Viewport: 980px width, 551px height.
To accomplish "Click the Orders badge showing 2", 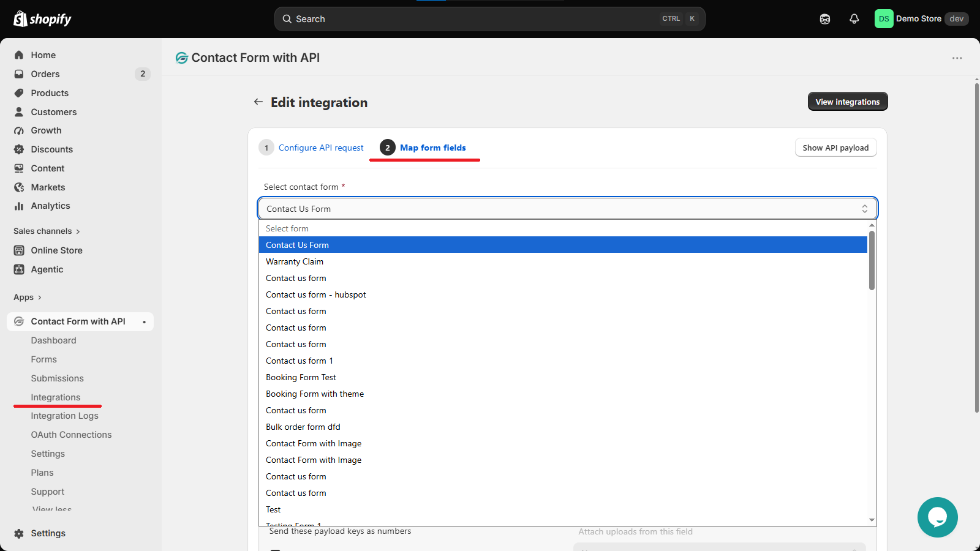I will coord(143,74).
